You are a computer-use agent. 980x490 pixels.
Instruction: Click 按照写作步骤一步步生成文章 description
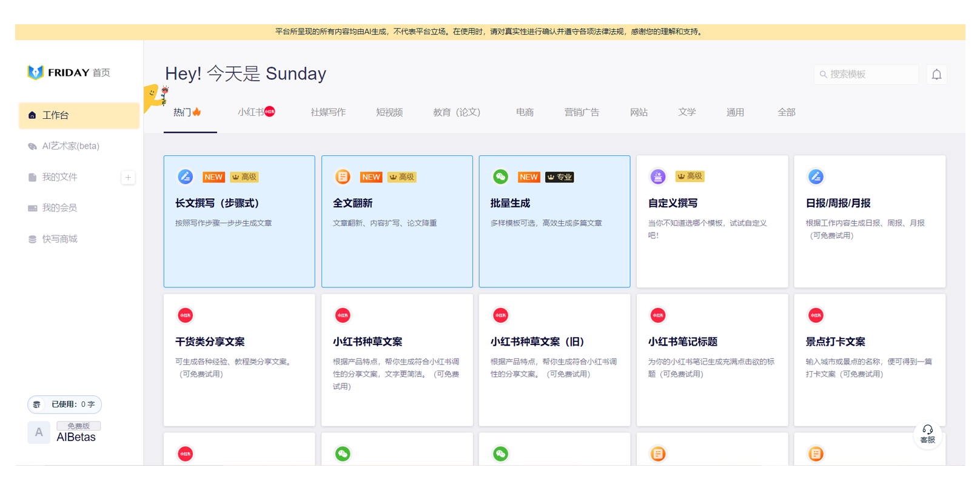coord(223,223)
